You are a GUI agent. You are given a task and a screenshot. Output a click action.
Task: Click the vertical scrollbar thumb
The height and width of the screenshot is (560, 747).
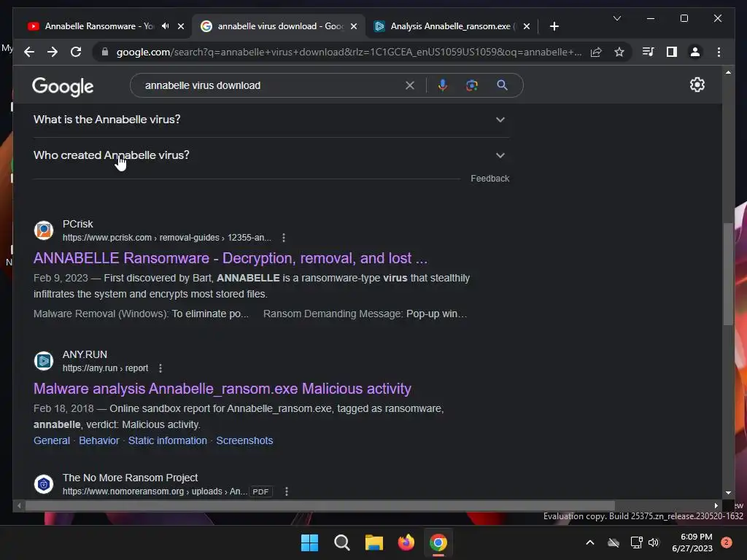728,274
